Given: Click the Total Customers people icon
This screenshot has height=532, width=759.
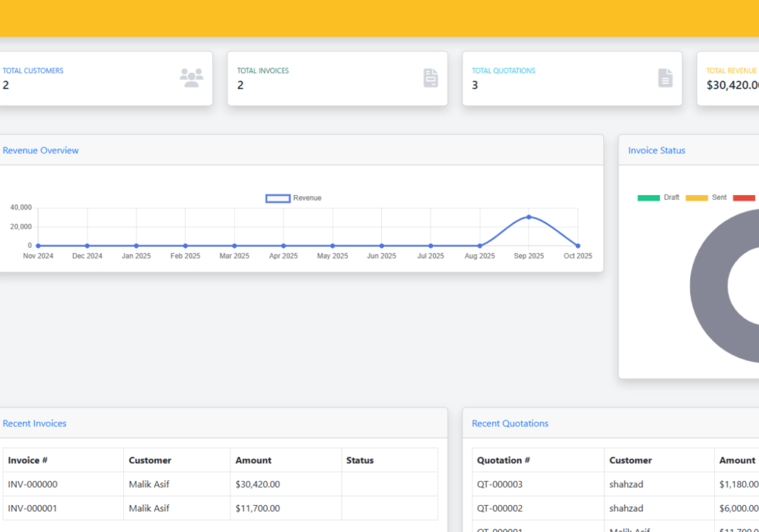Looking at the screenshot, I should pyautogui.click(x=191, y=77).
